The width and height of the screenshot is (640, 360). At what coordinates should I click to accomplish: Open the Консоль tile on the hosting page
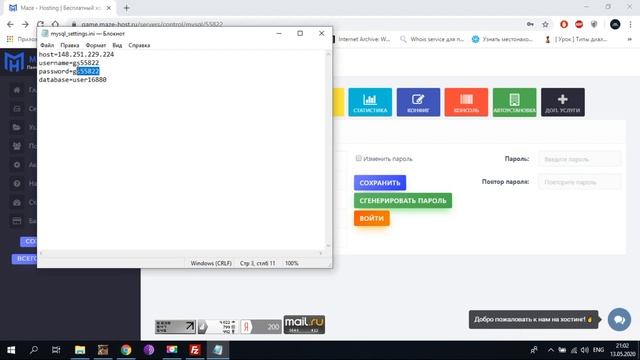click(466, 102)
